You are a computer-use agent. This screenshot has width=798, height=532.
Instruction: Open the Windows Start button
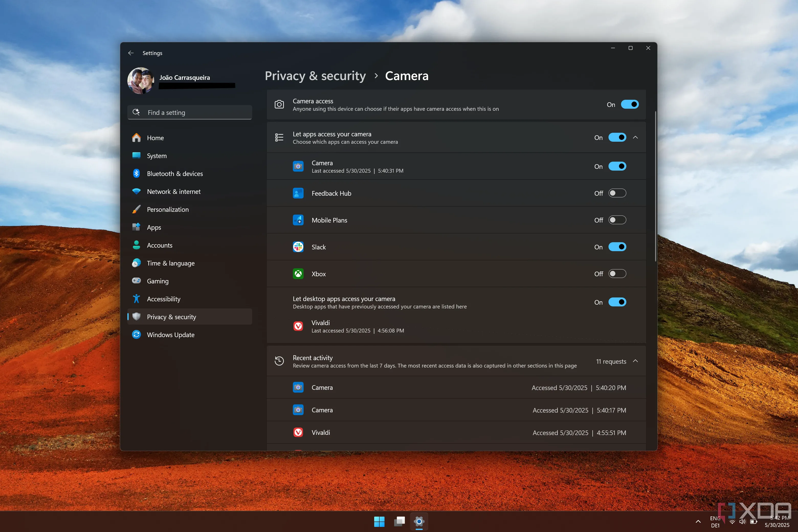pos(379,522)
